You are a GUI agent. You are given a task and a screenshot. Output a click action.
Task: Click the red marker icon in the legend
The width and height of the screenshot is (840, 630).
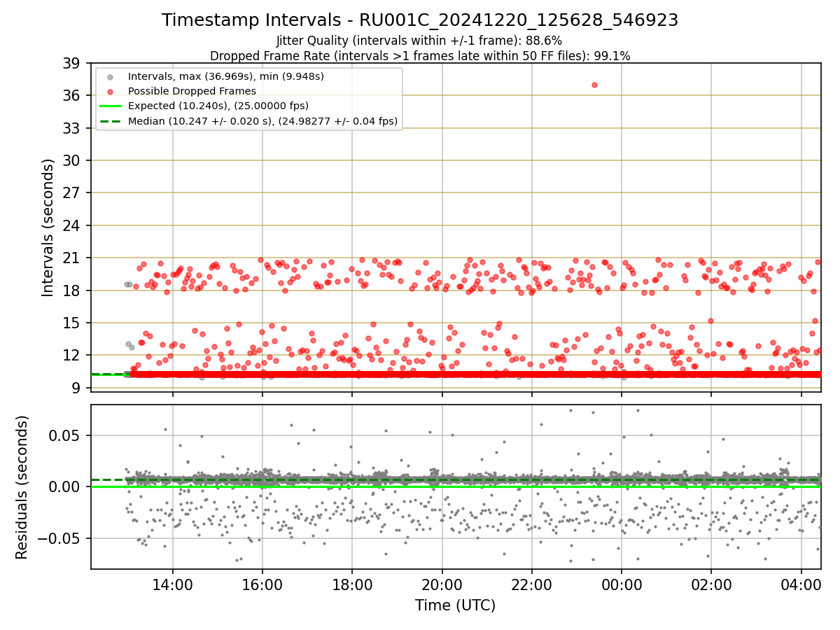111,91
